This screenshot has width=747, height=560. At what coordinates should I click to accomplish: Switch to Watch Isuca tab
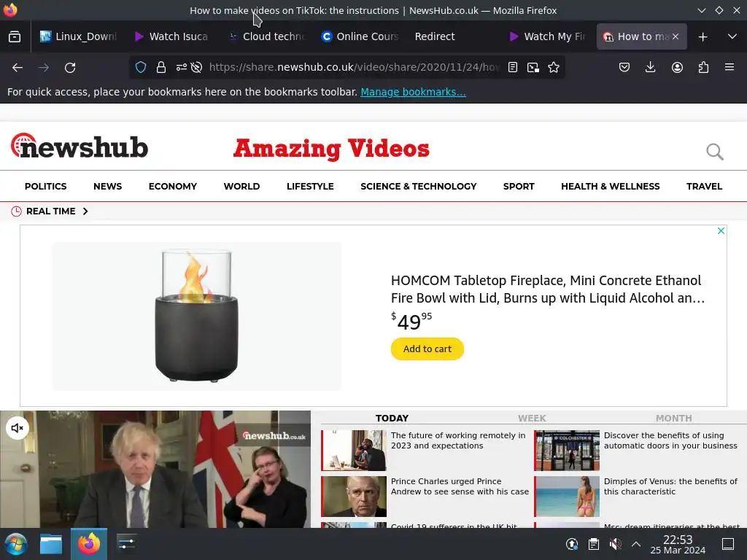171,36
